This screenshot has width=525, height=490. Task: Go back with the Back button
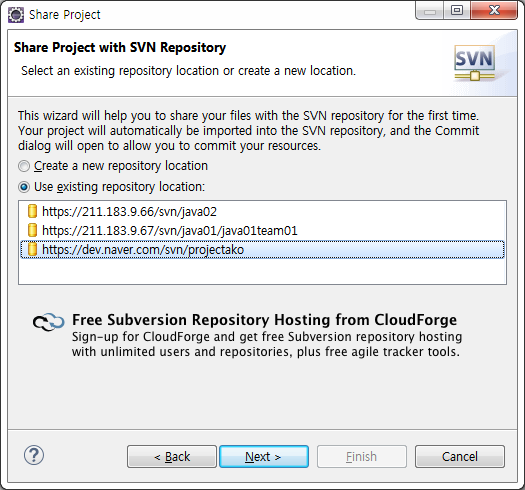(x=172, y=457)
